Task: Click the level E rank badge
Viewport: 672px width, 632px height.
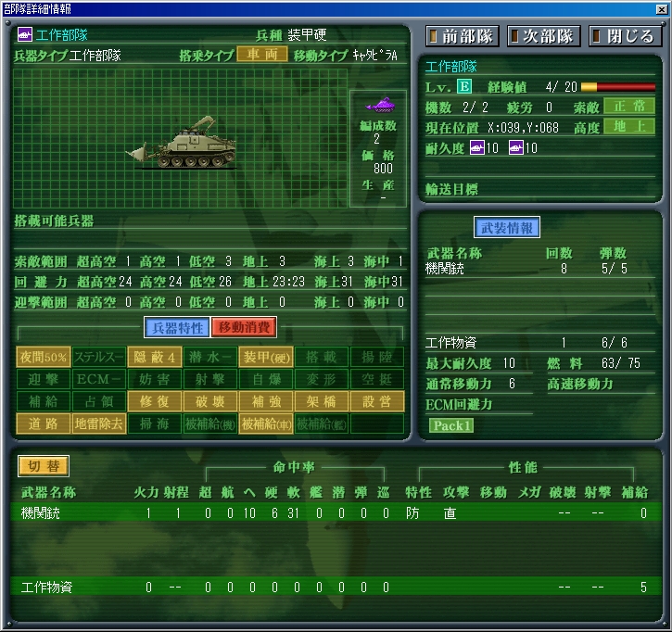Action: (x=464, y=86)
